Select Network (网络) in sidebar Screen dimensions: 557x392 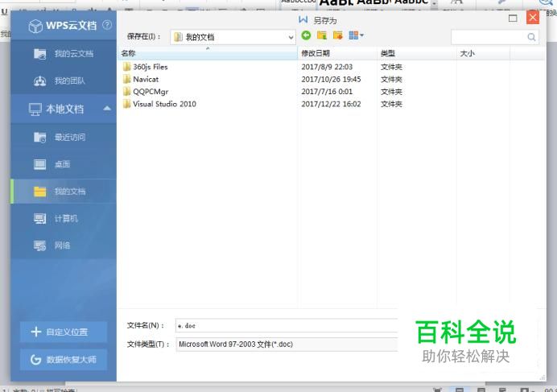click(64, 246)
